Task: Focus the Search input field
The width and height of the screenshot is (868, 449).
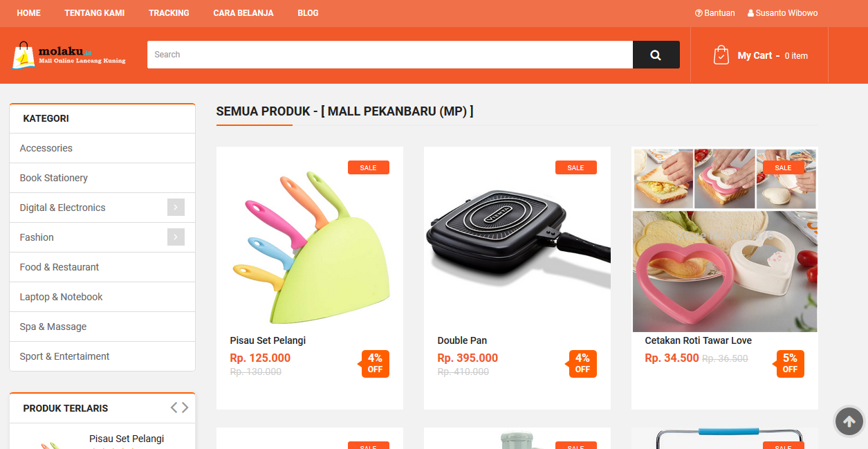Action: 390,55
